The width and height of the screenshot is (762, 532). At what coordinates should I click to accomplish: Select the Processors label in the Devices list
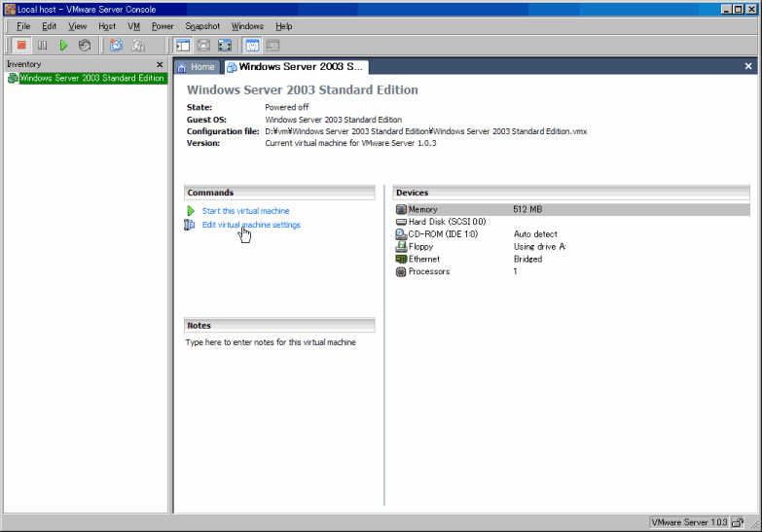point(429,271)
